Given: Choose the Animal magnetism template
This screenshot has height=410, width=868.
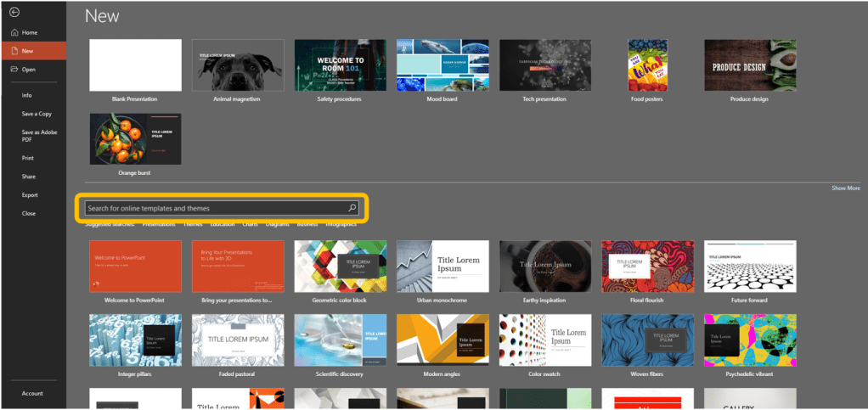Looking at the screenshot, I should [238, 65].
